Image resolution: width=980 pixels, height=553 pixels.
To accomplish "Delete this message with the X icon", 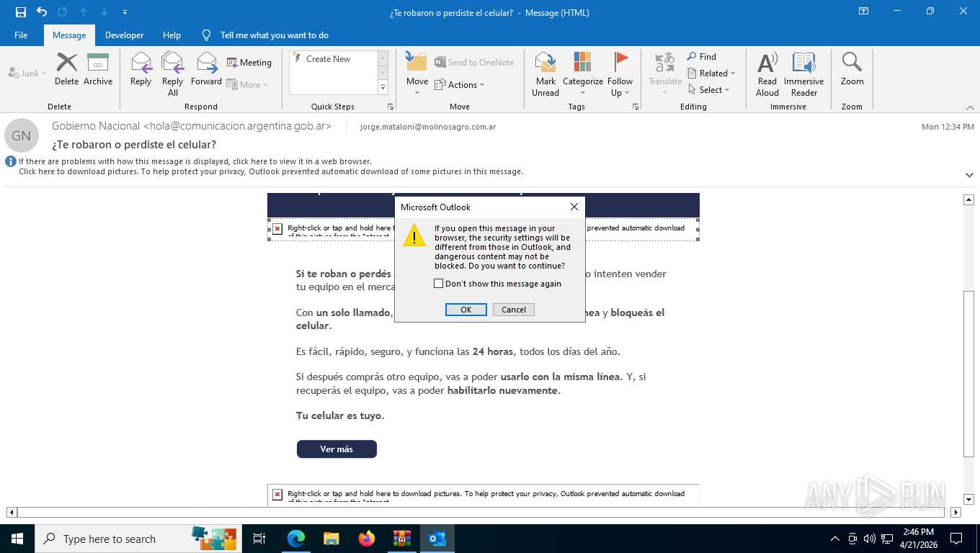I will point(66,69).
